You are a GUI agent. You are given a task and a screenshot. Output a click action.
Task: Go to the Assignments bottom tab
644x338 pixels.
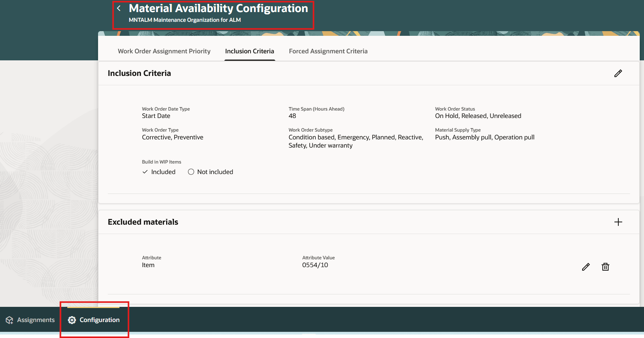click(x=30, y=320)
